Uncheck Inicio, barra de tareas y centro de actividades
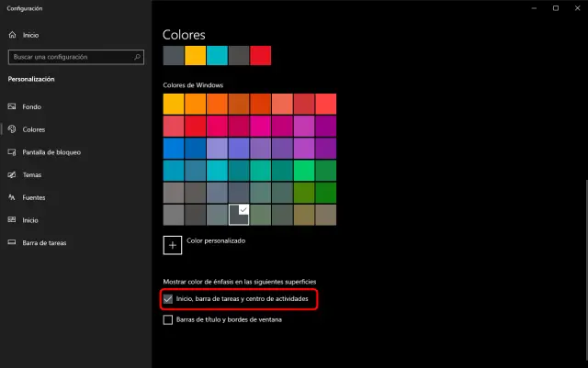 168,299
